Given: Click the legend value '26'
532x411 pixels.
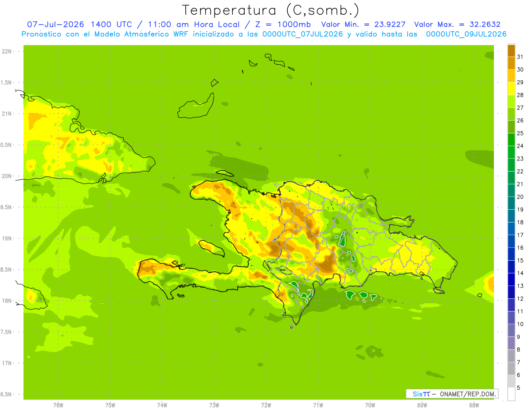Looking at the screenshot, I should tap(520, 120).
